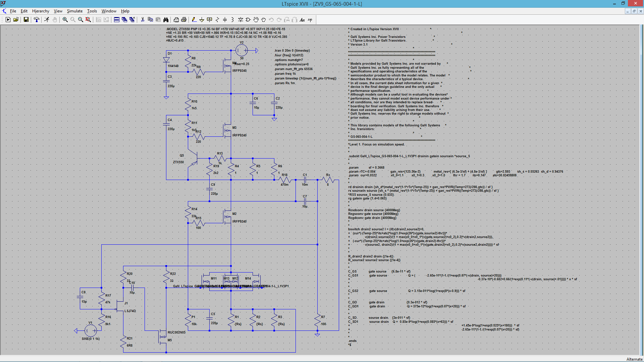Screen dimensions: 644x362
Task: Click the .options plotwinsize=0 directive
Action: click(x=291, y=64)
